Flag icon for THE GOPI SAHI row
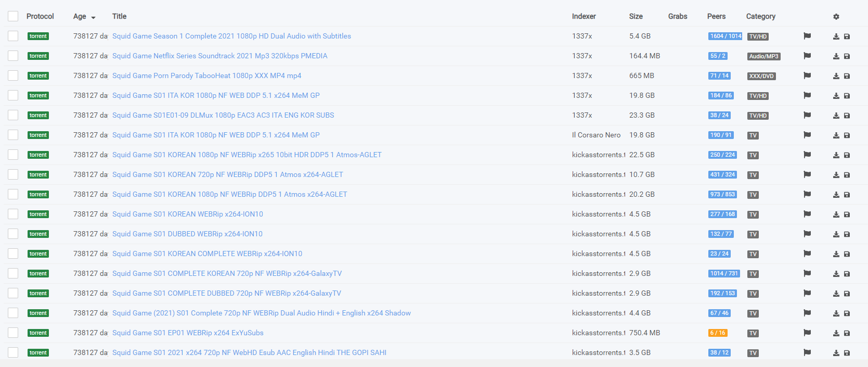Viewport: 868px width, 367px height. coord(807,352)
